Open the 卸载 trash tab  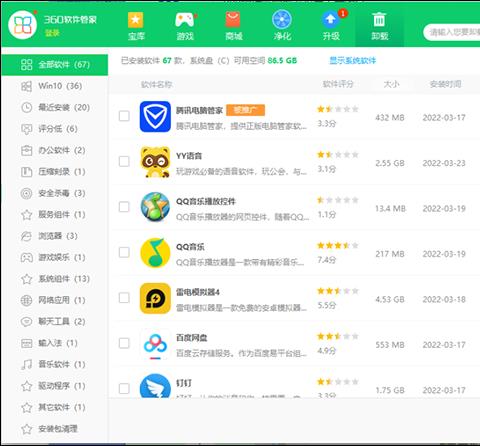point(379,26)
